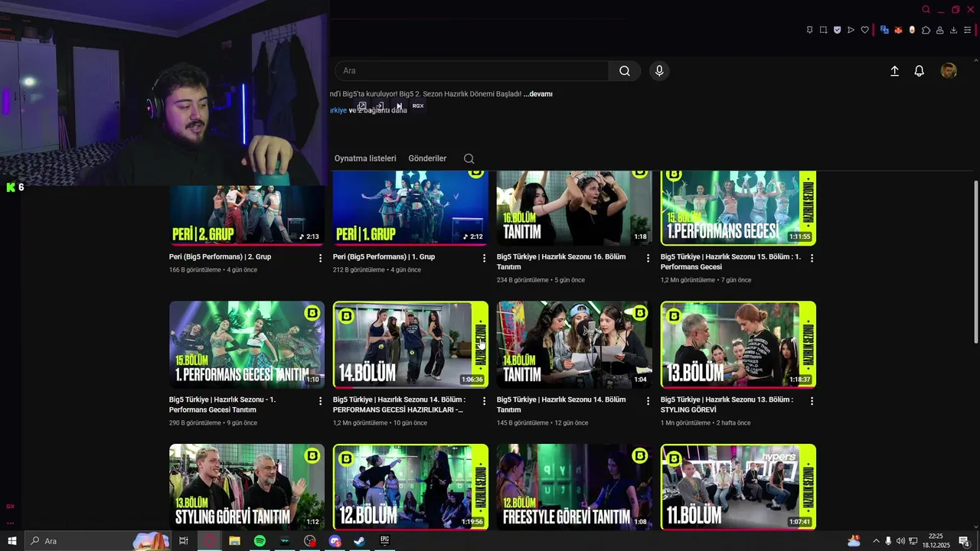Play the 11.Bölüm thumbnail video
Viewport: 980px width, 551px height.
tap(738, 487)
